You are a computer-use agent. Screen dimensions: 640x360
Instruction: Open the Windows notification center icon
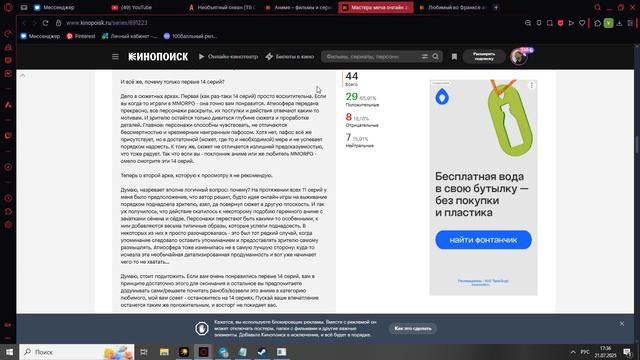point(627,352)
